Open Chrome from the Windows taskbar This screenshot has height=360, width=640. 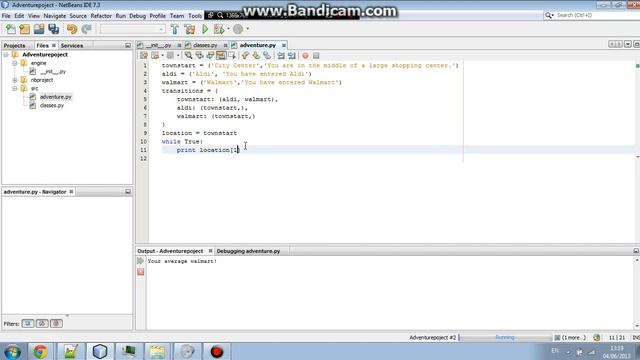tap(40, 351)
